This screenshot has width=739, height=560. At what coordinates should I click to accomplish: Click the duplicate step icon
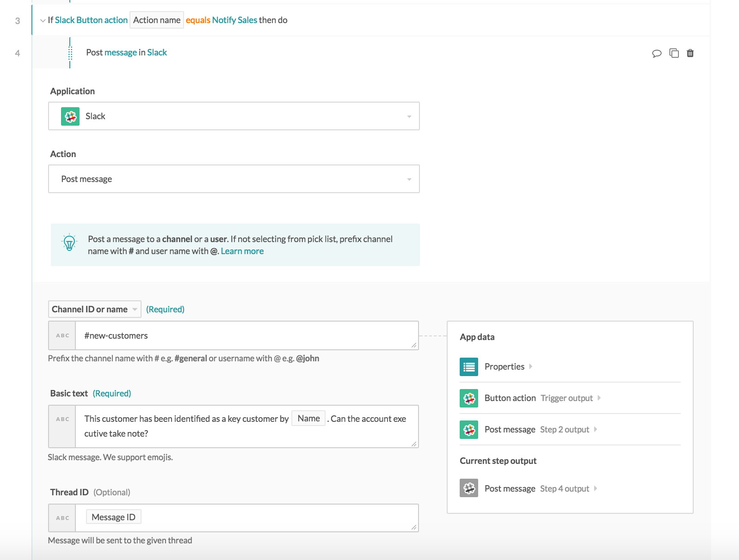click(x=674, y=53)
